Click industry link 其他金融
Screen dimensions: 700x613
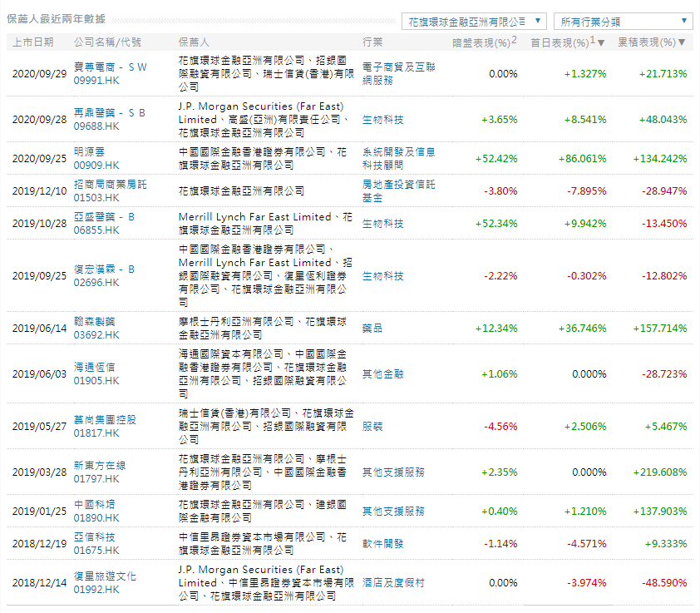(x=382, y=374)
